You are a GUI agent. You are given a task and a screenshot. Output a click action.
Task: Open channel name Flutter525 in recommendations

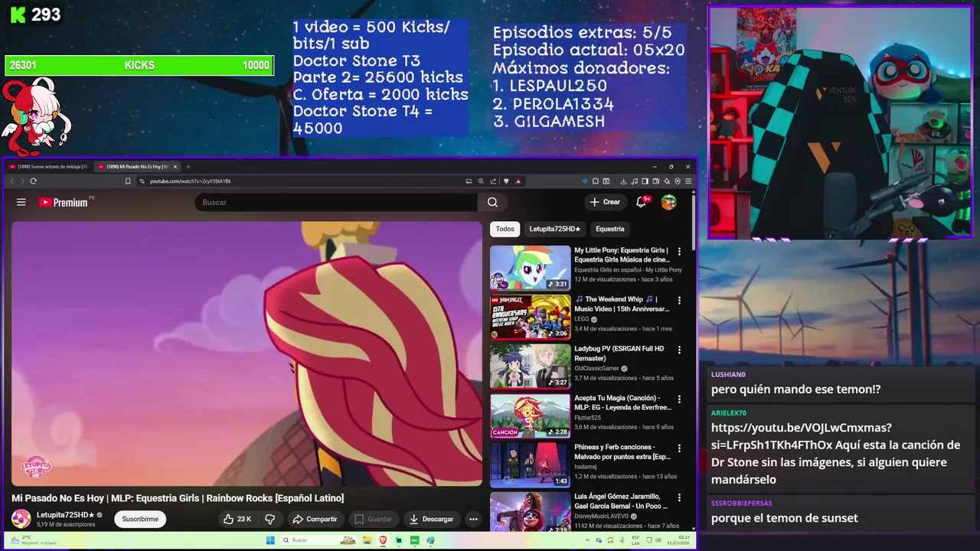589,418
